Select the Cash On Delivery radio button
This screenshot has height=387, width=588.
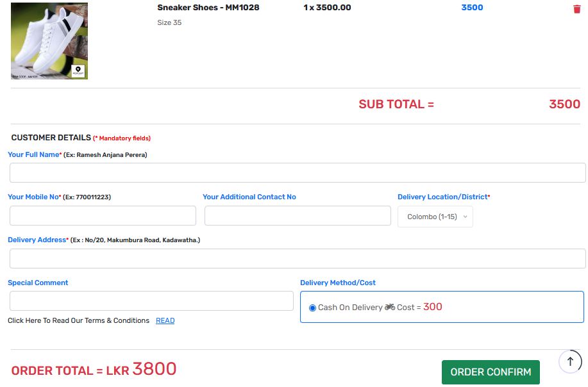pyautogui.click(x=312, y=308)
